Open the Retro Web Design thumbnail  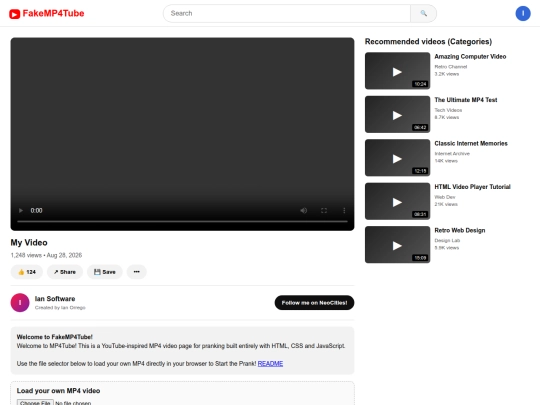(397, 245)
